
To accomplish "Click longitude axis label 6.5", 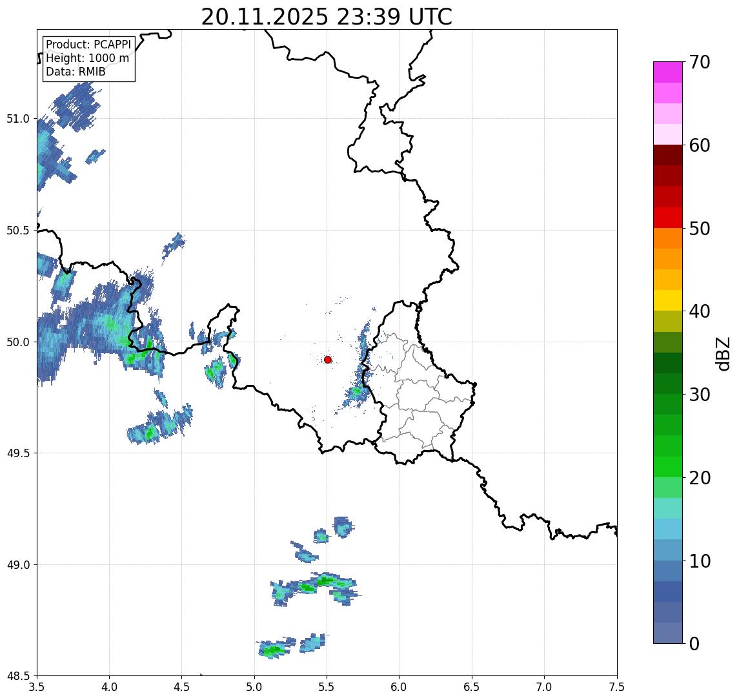I will pyautogui.click(x=472, y=687).
